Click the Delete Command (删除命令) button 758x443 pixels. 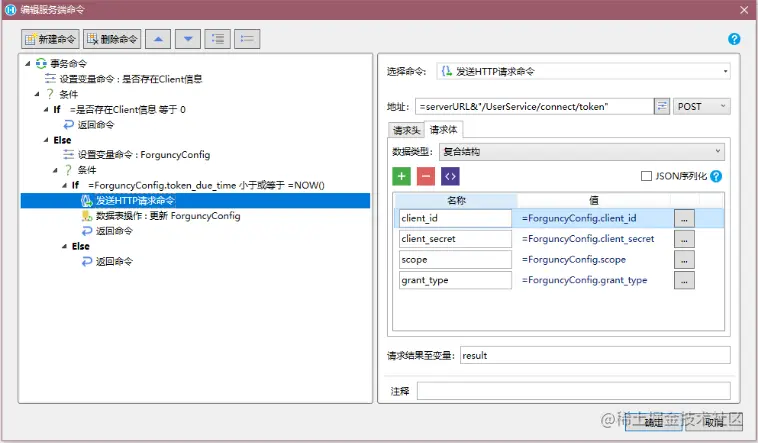point(112,39)
